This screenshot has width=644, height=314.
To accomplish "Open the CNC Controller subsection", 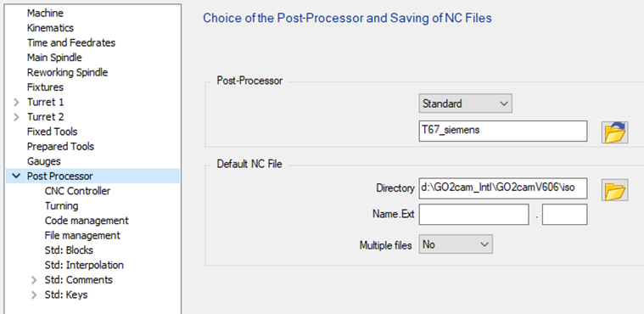I will point(77,191).
